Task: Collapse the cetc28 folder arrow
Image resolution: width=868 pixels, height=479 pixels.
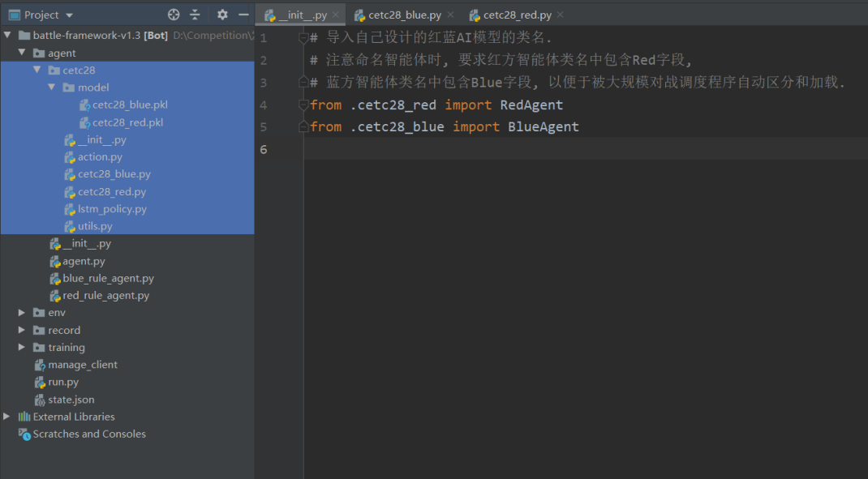Action: click(37, 70)
